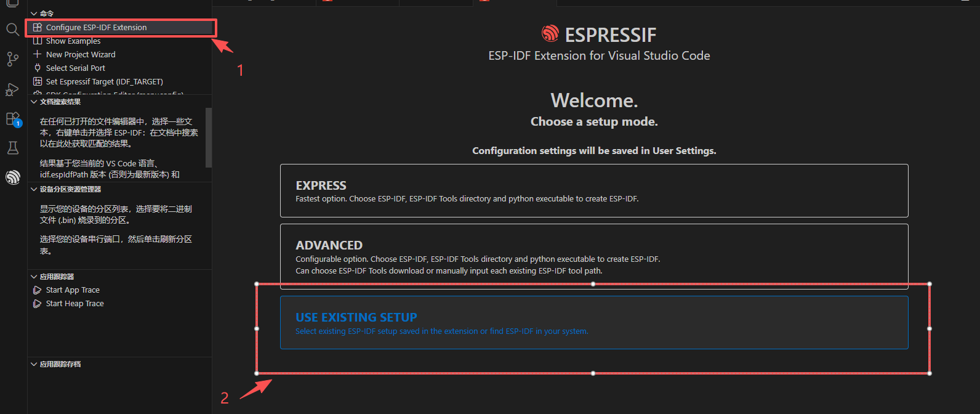This screenshot has height=414, width=980.
Task: Click text '选择您的设备串行端口，然后单击刷新分区表。'
Action: 116,245
